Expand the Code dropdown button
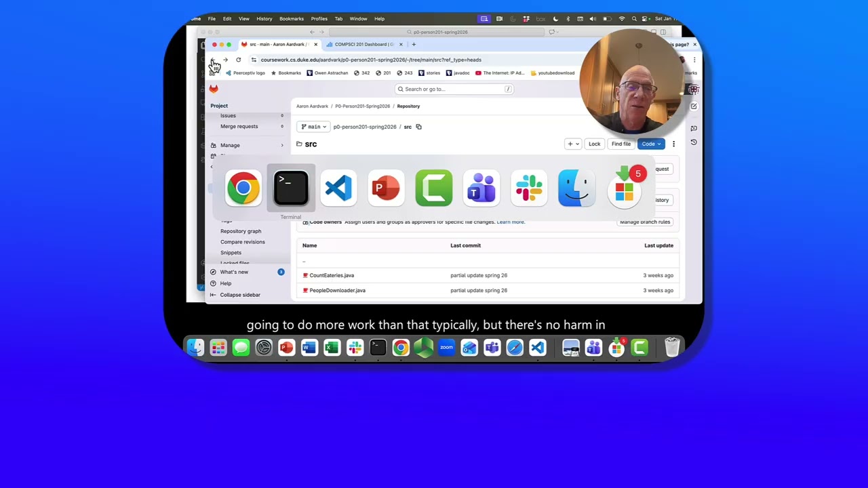Screen dimensions: 868x488 click(651, 144)
